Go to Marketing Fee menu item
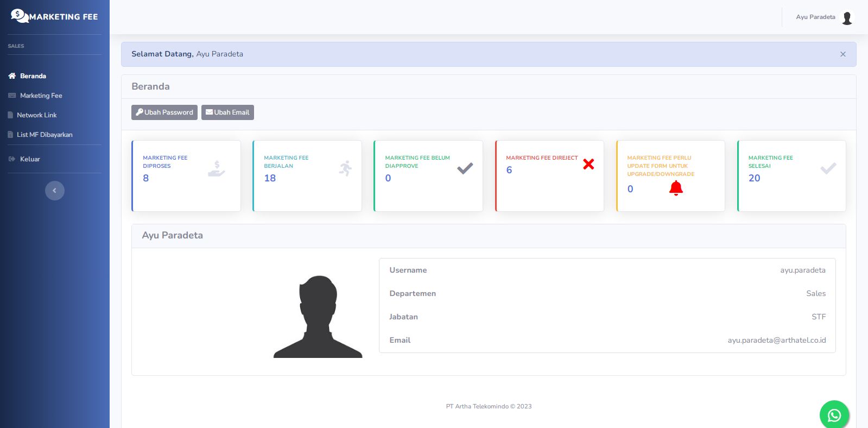The height and width of the screenshot is (428, 868). [41, 96]
